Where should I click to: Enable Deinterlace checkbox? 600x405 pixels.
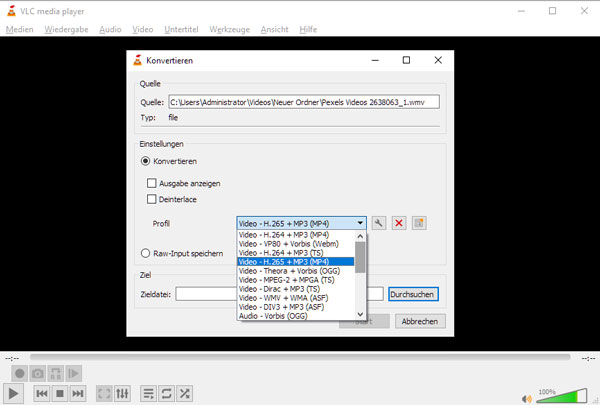[152, 199]
